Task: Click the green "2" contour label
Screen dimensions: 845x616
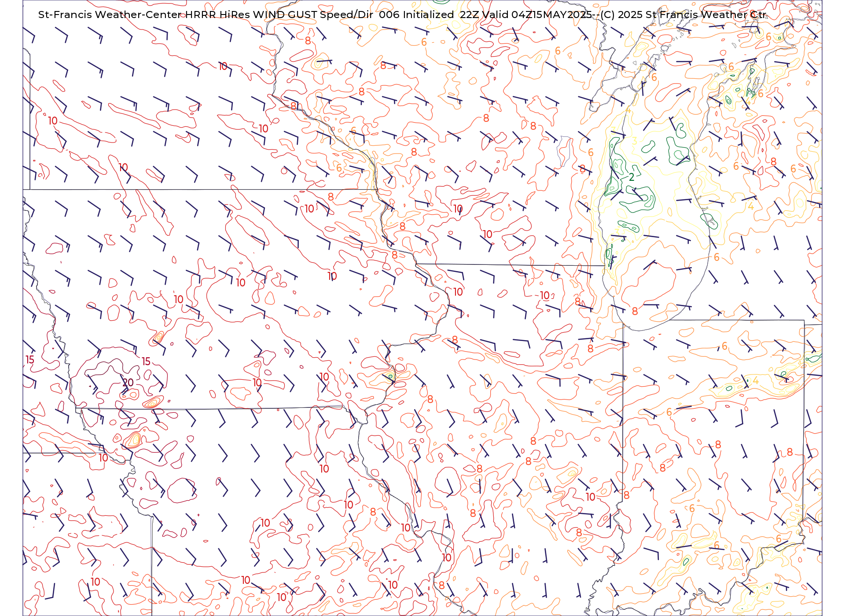Action: click(632, 177)
